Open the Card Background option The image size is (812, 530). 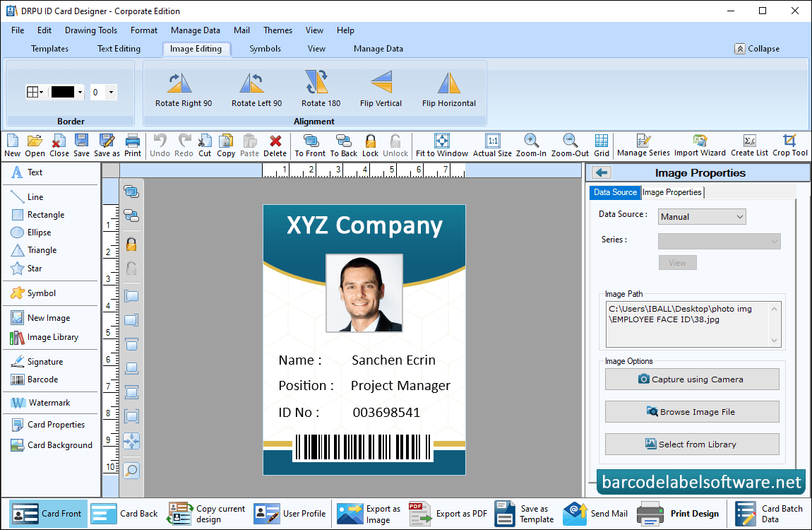tap(52, 445)
